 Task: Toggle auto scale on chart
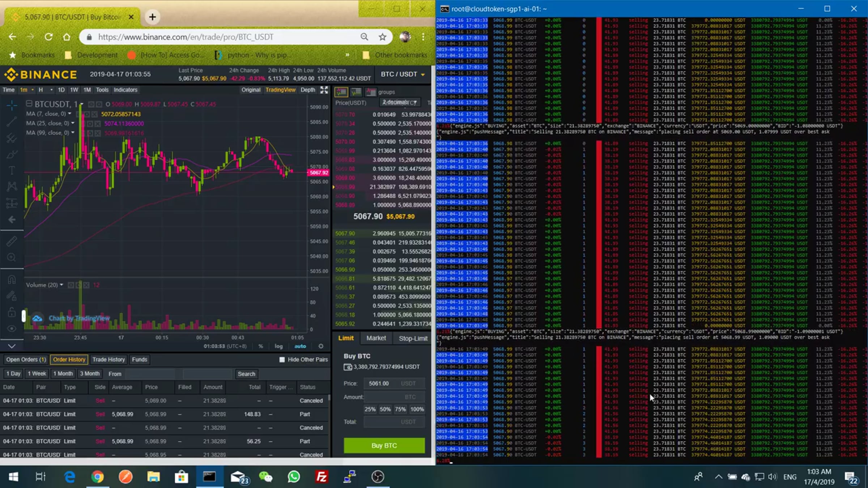pyautogui.click(x=300, y=346)
